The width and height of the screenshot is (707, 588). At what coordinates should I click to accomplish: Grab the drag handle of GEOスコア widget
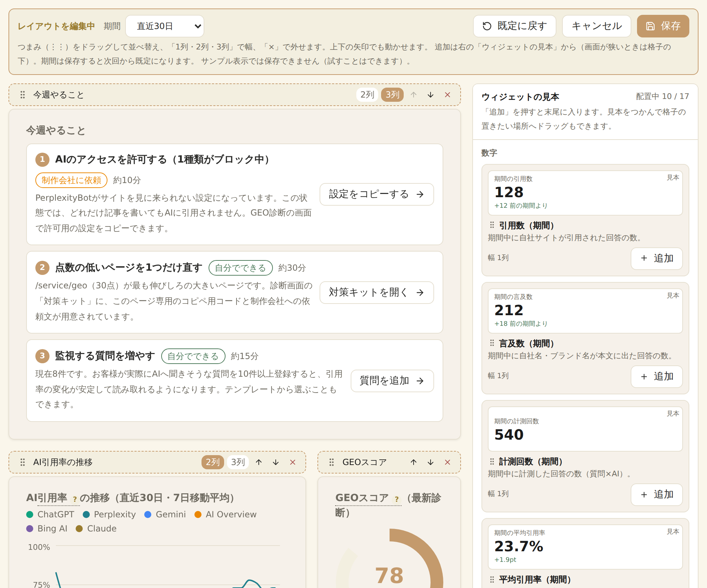(x=332, y=462)
